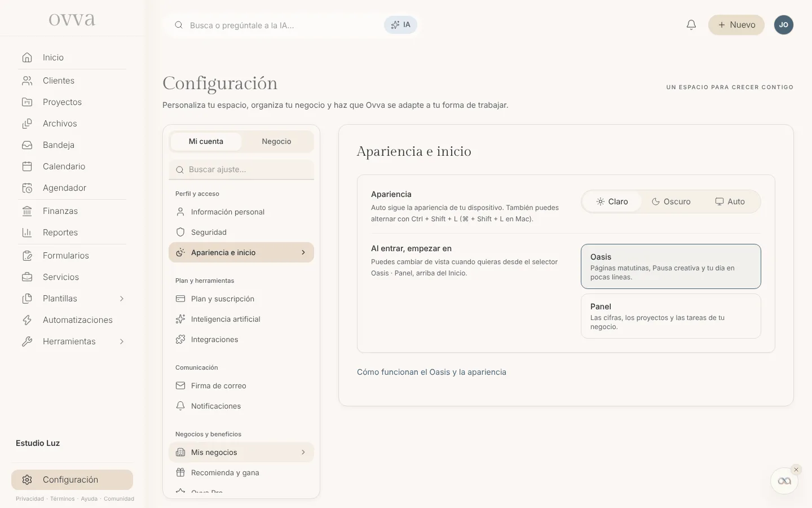Open Calendario section
Screen dimensions: 812x508
pyautogui.click(x=72, y=167)
